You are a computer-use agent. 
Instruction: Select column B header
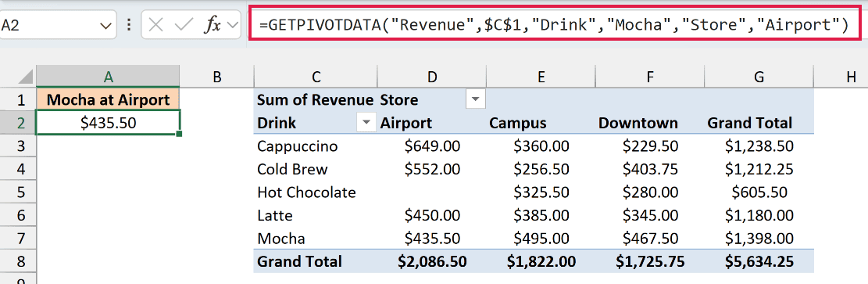(x=216, y=77)
